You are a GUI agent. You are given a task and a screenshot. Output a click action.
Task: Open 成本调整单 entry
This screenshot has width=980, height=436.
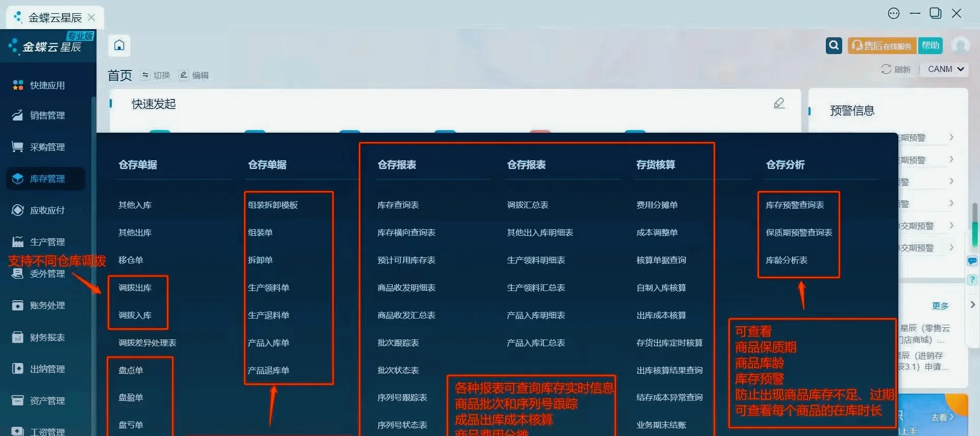pyautogui.click(x=657, y=232)
